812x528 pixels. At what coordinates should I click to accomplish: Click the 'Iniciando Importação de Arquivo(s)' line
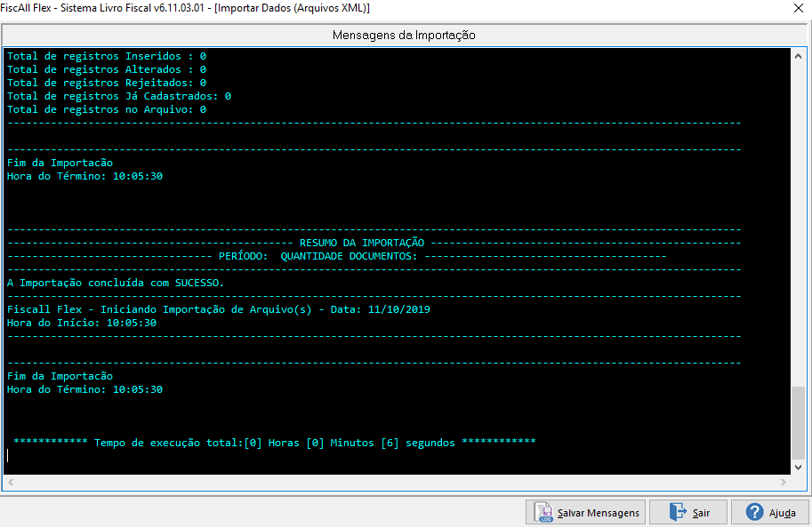pyautogui.click(x=219, y=309)
